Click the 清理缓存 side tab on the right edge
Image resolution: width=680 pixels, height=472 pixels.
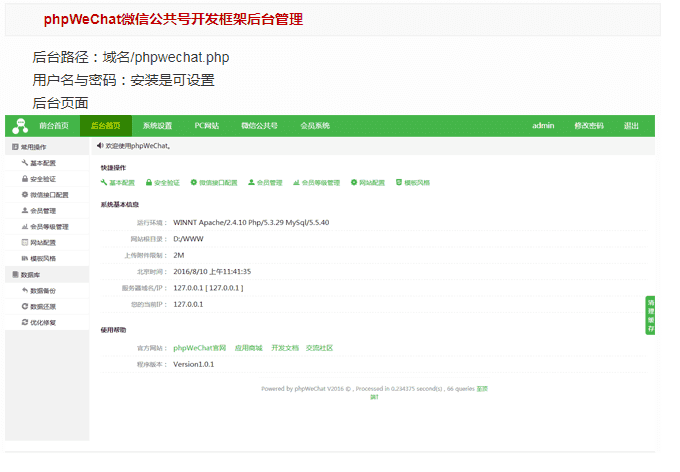coord(651,315)
